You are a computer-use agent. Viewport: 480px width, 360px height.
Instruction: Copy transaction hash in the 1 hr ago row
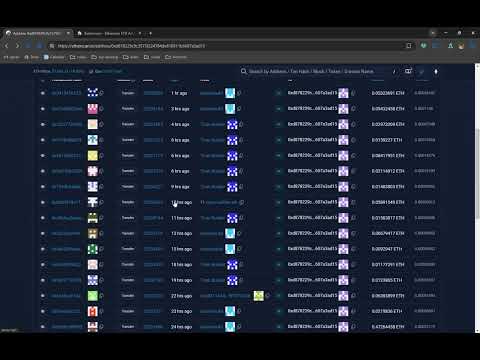[102, 93]
